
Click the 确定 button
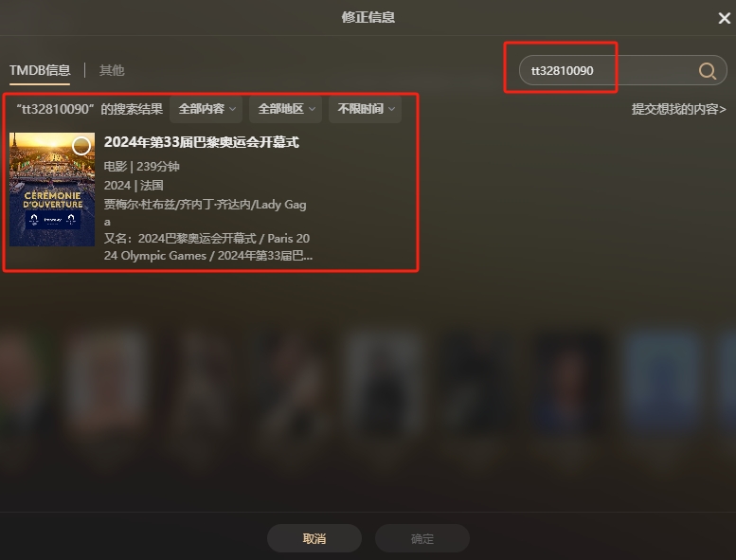[422, 538]
